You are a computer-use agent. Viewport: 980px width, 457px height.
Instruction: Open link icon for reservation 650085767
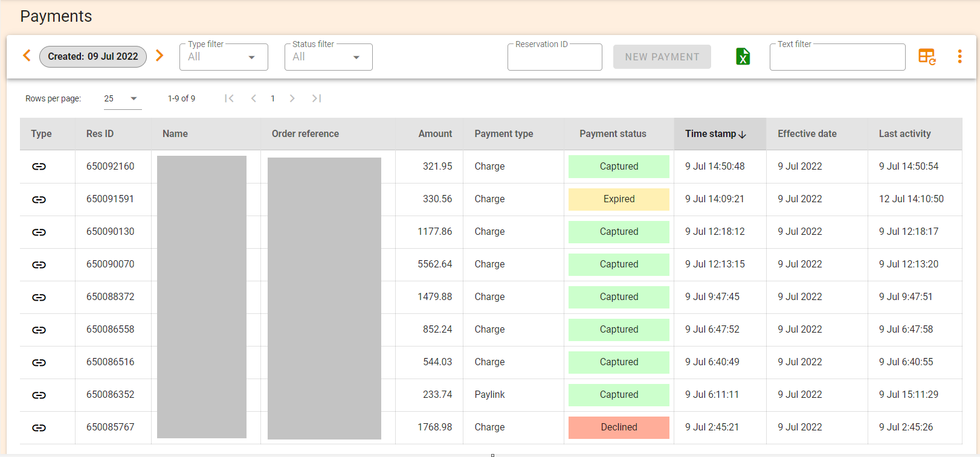pos(39,427)
